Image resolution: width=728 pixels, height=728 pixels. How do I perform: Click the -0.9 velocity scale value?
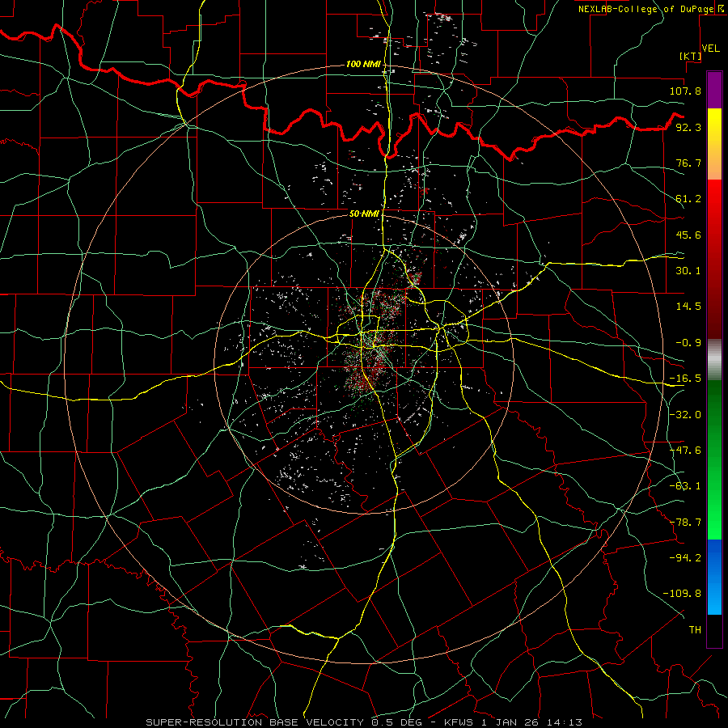pos(688,343)
